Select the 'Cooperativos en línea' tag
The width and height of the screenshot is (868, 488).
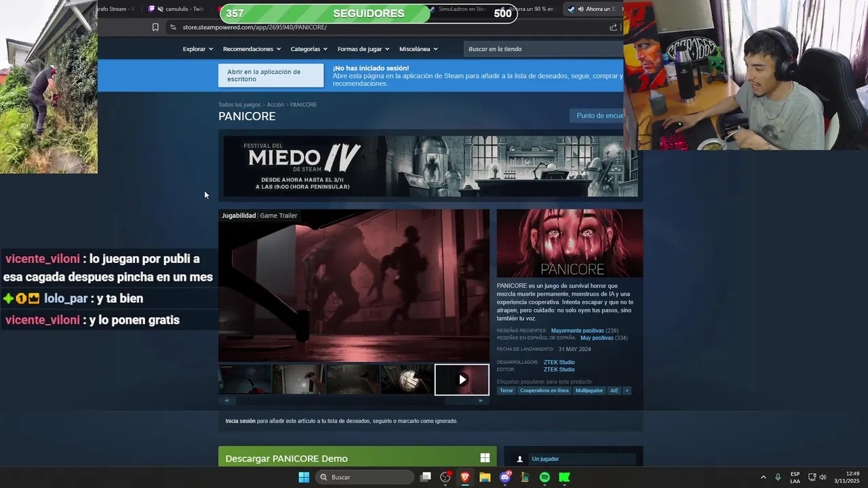pyautogui.click(x=545, y=390)
